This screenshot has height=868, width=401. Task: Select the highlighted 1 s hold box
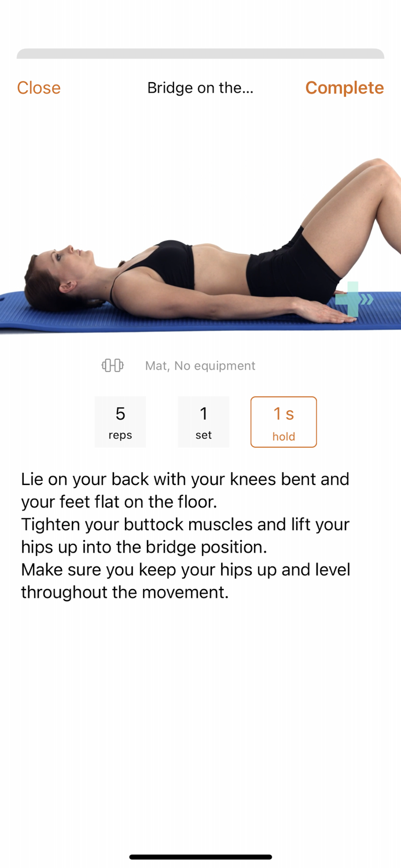pos(284,422)
